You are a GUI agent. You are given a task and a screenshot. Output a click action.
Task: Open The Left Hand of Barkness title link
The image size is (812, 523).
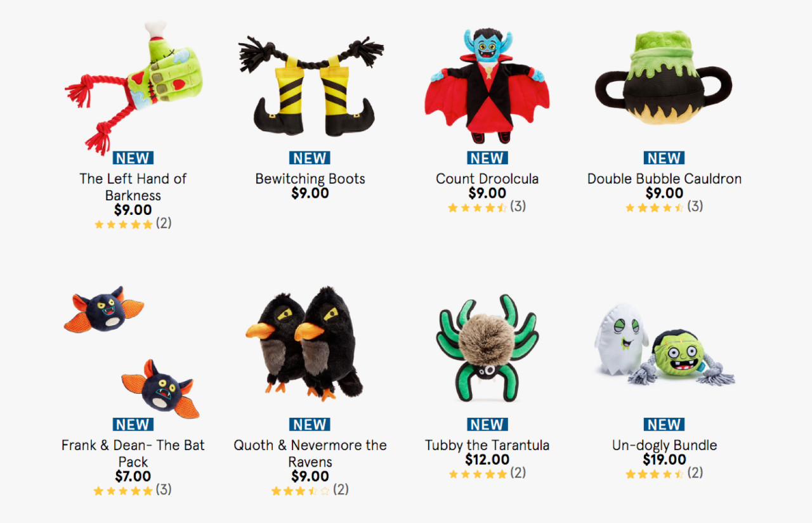pyautogui.click(x=133, y=187)
